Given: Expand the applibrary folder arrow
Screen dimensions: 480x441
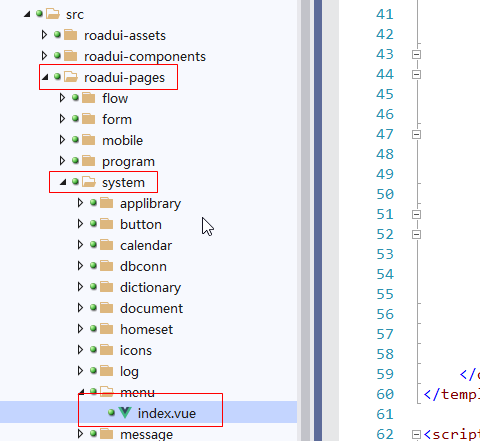Looking at the screenshot, I should point(80,203).
